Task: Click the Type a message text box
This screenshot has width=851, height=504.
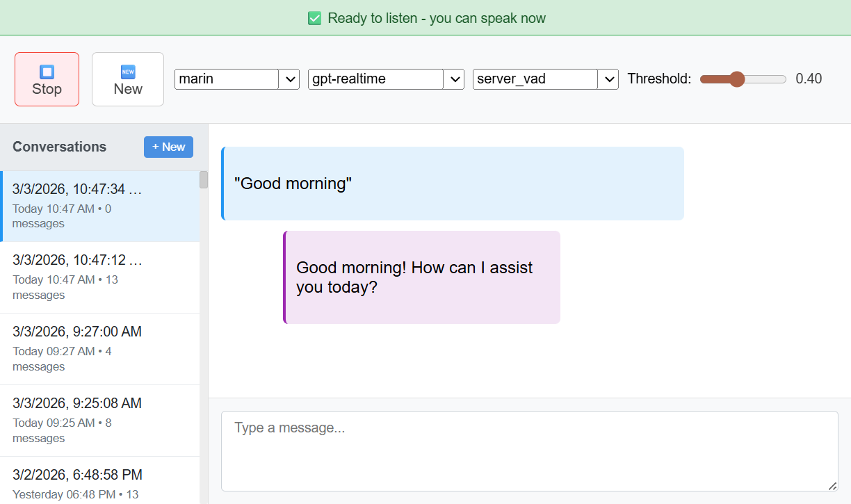Action: [528, 450]
